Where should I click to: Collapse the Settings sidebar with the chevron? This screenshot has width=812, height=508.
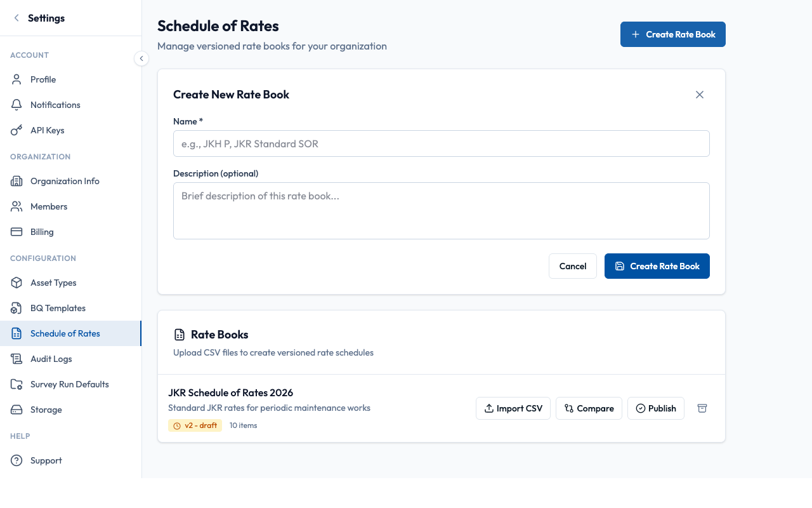pos(141,58)
